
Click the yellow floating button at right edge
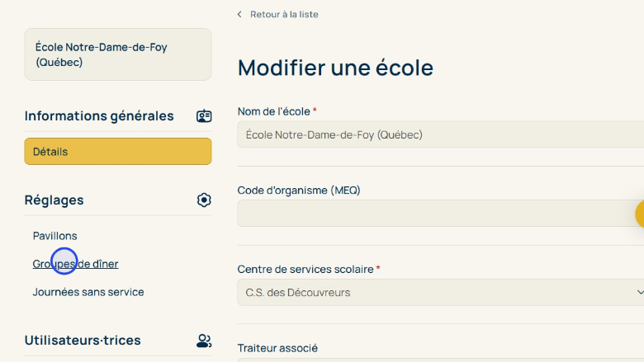pyautogui.click(x=640, y=214)
